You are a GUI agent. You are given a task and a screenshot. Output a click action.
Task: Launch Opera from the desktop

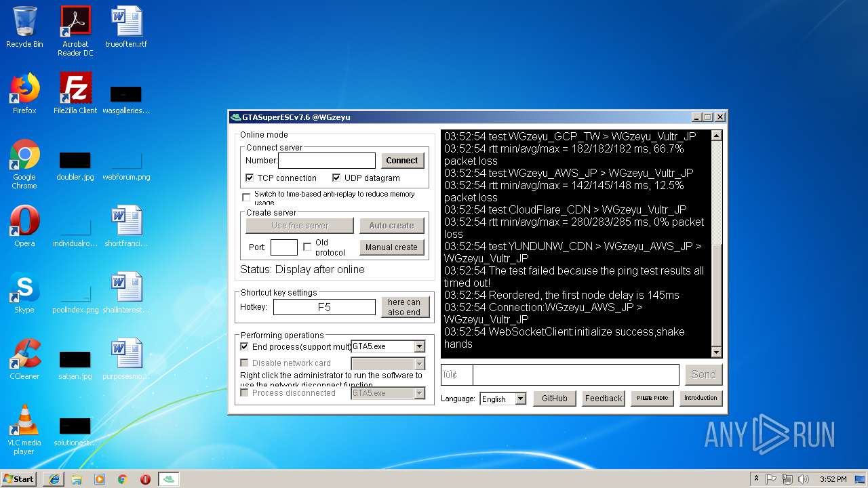pos(24,226)
